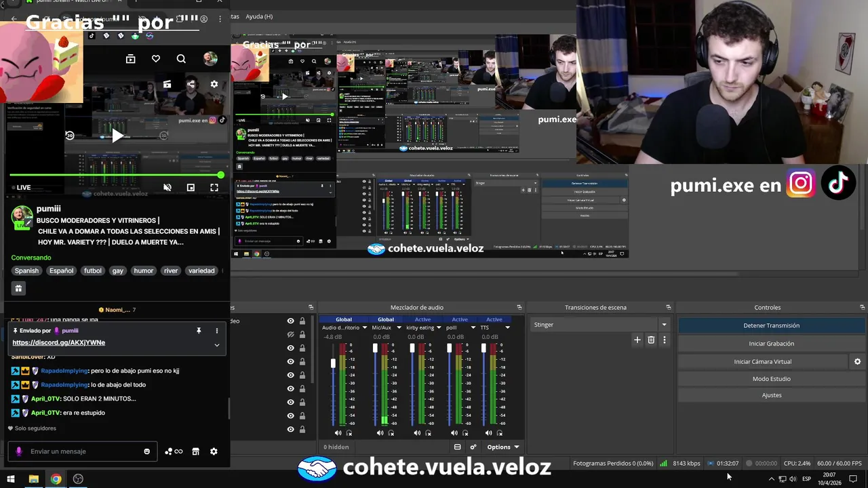Open Ajustes button in Controles
The height and width of the screenshot is (488, 868).
tap(771, 395)
